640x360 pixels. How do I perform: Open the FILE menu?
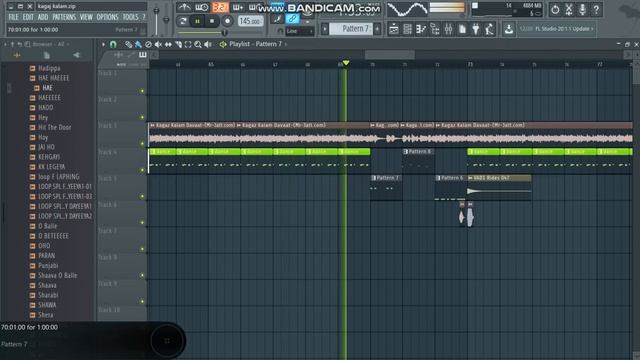[x=13, y=17]
